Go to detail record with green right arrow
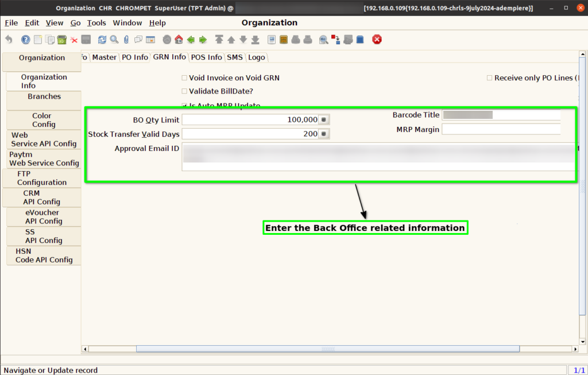The height and width of the screenshot is (375, 588). (x=203, y=40)
